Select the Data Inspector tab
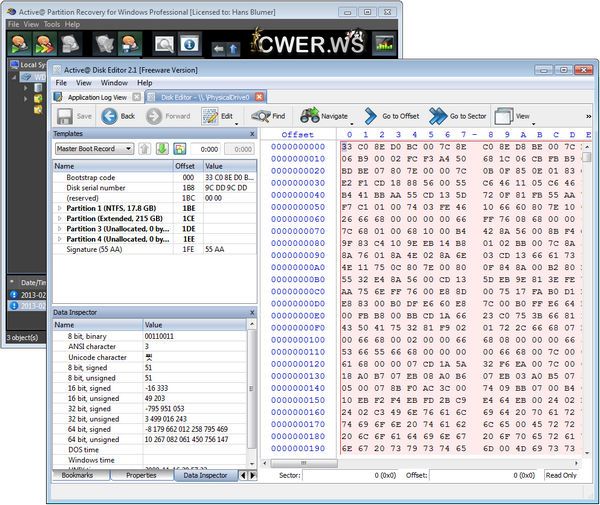This screenshot has height=505, width=600. [x=205, y=476]
